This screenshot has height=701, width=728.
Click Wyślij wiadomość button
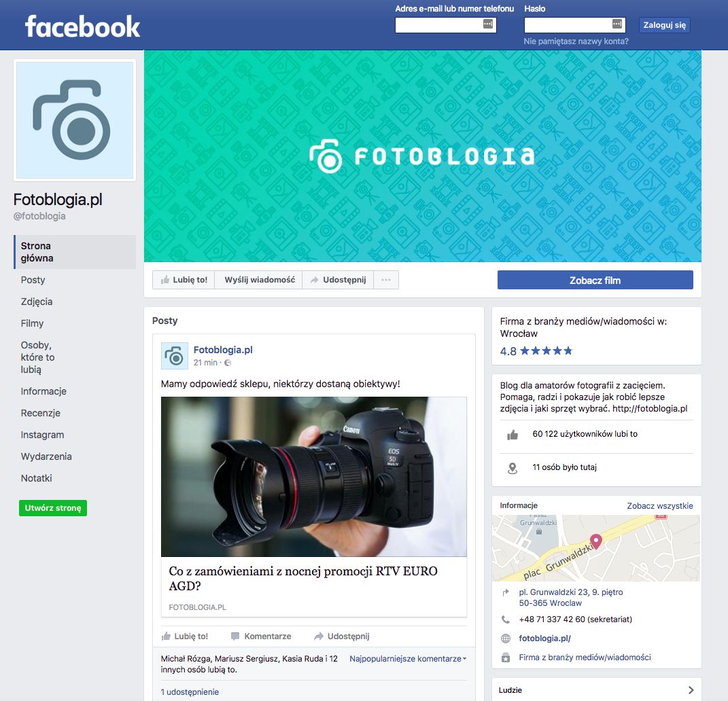pyautogui.click(x=260, y=280)
